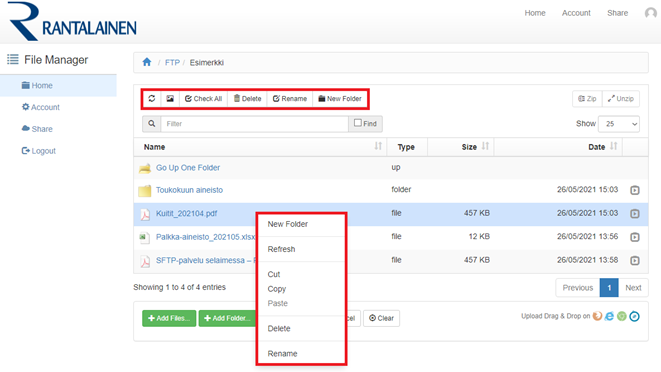The height and width of the screenshot is (372, 661).
Task: Open Palkka-aineisto_202105.xlsx file
Action: 205,237
